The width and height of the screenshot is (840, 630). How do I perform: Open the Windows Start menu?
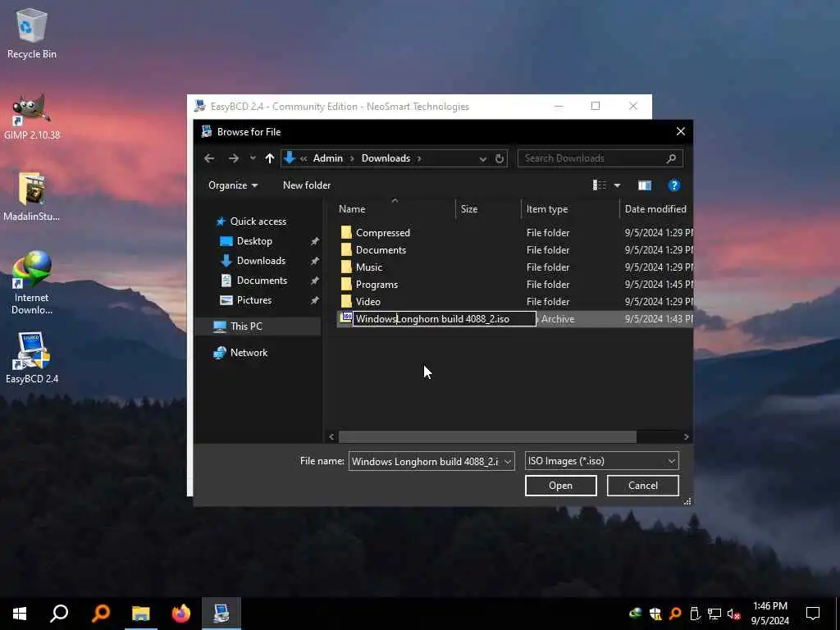(20, 614)
